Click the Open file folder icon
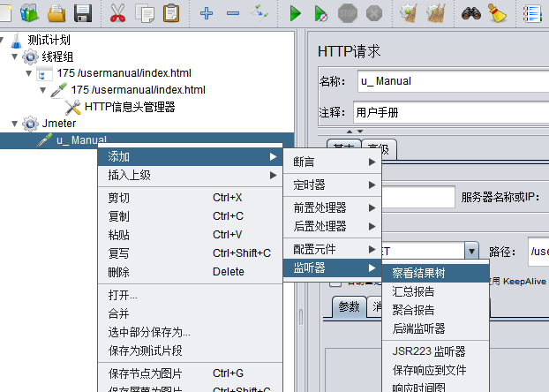 56,13
